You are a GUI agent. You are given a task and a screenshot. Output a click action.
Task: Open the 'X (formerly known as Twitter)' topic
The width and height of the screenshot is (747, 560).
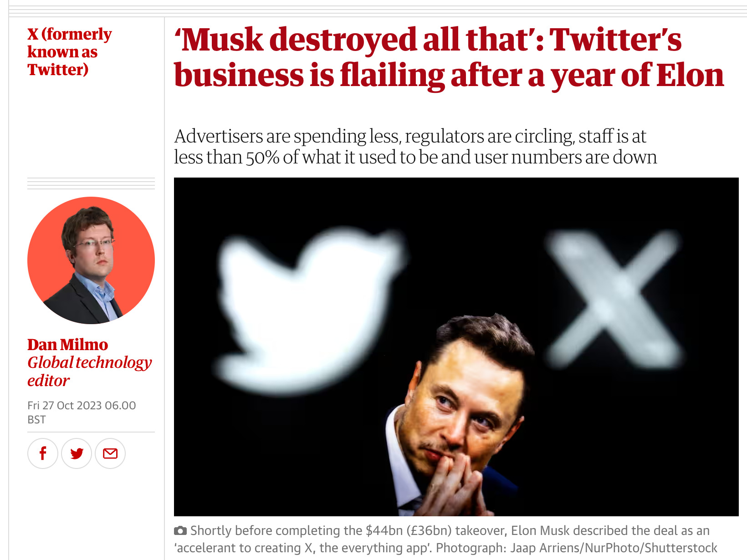pyautogui.click(x=69, y=51)
